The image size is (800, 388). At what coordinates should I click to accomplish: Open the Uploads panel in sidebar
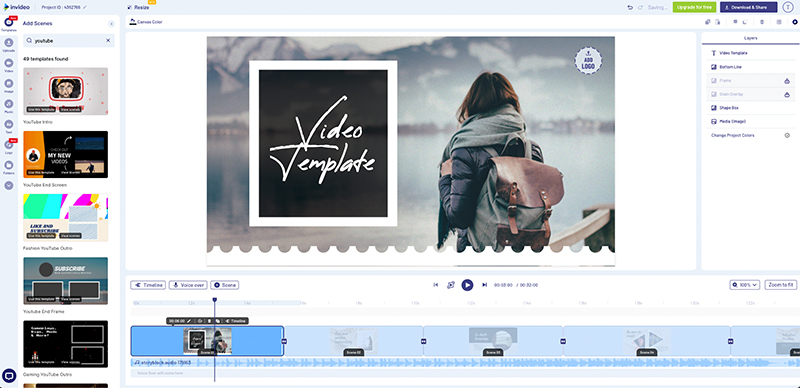[x=9, y=43]
